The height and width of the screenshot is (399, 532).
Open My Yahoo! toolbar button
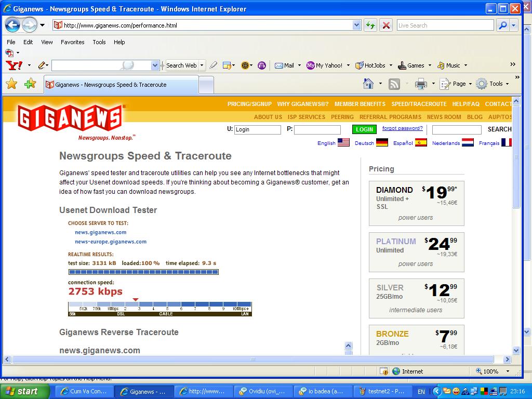(x=324, y=65)
